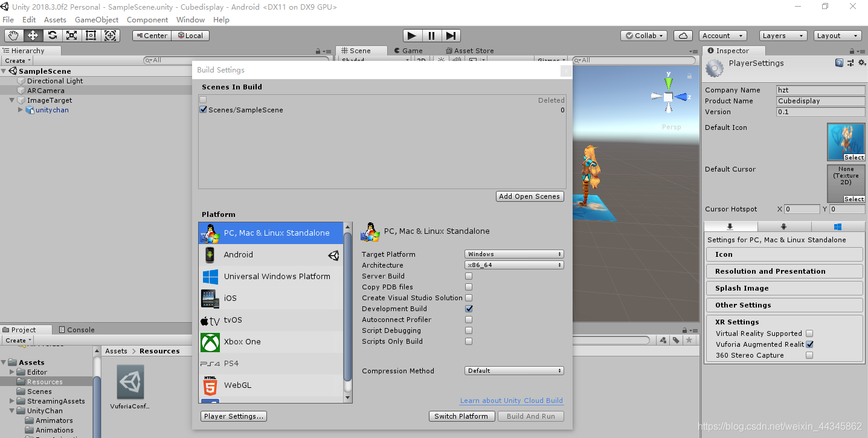This screenshot has width=868, height=438.
Task: Open the VuforiaConfiguration asset in Project panel
Action: [x=130, y=387]
